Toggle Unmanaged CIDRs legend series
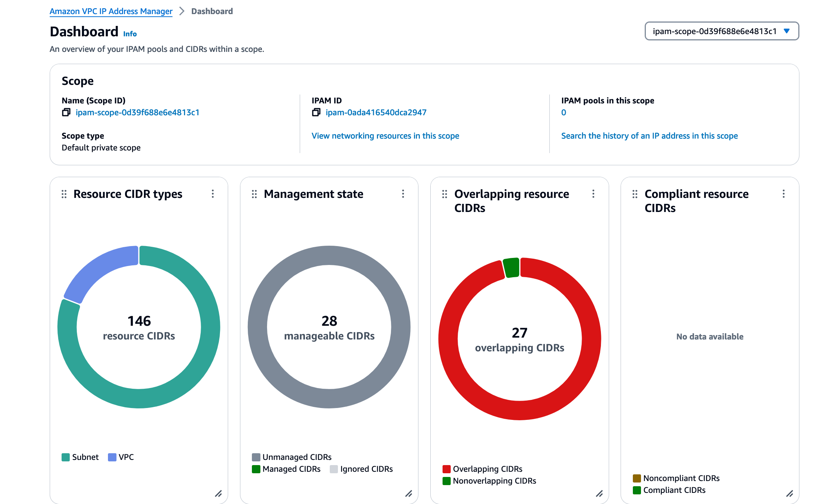Image resolution: width=825 pixels, height=504 pixels. pos(292,457)
